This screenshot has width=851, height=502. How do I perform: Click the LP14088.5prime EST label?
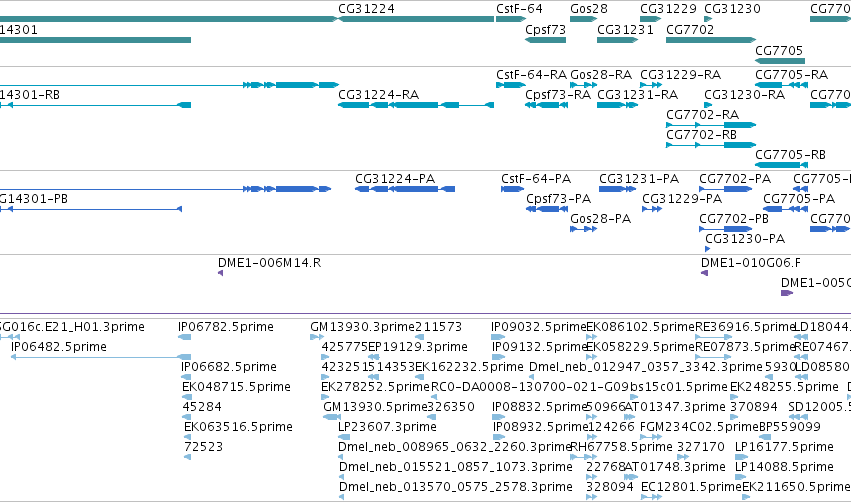click(784, 467)
